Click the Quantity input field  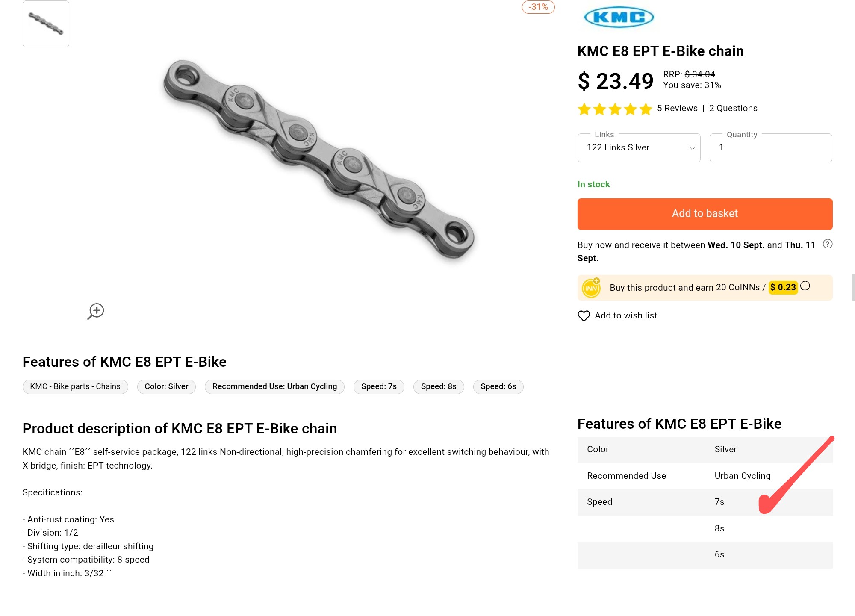coord(771,148)
